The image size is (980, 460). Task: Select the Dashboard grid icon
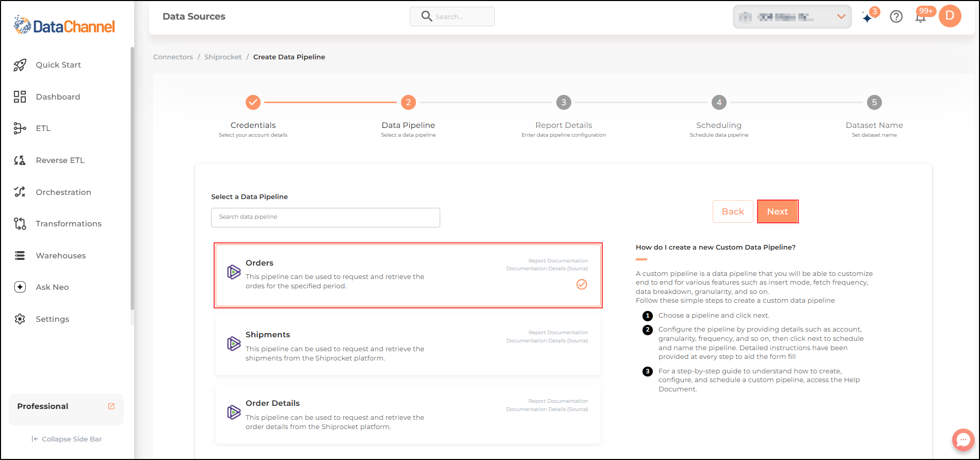point(20,96)
